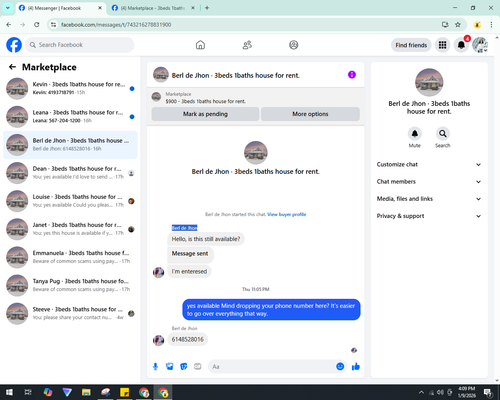500x400 pixels.
Task: Open Dean conversation
Action: [70, 173]
